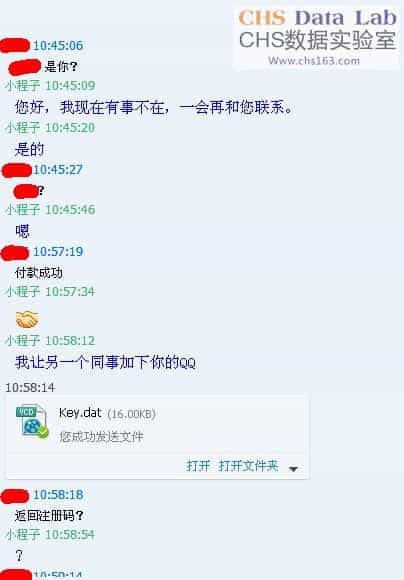Click the 是的 reply message
Screen dimensions: 404x580
[x=29, y=149]
